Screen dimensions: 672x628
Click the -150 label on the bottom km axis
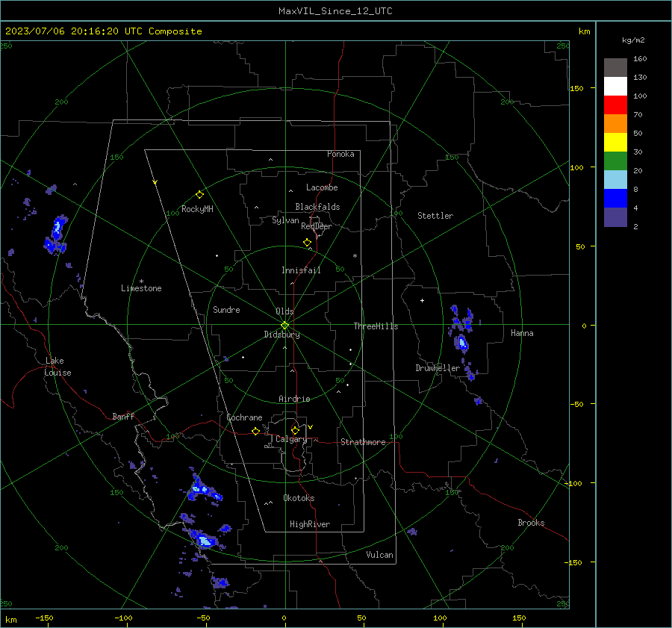click(44, 618)
